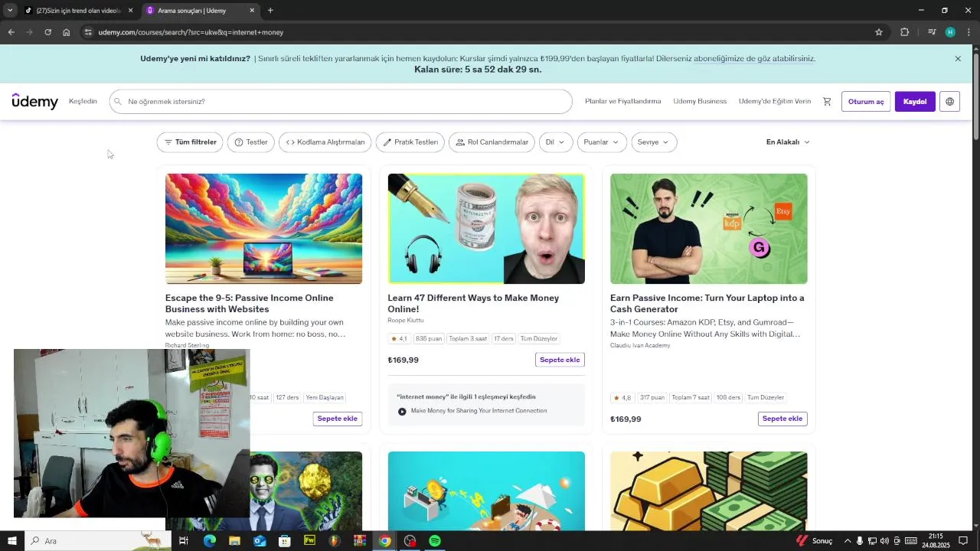
Task: Open the Windows Start menu
Action: click(x=11, y=541)
